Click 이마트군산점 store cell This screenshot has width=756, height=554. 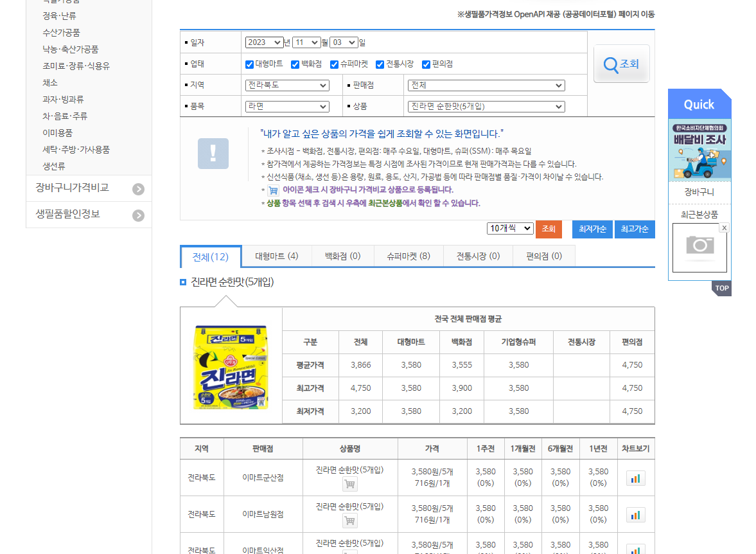pos(263,478)
